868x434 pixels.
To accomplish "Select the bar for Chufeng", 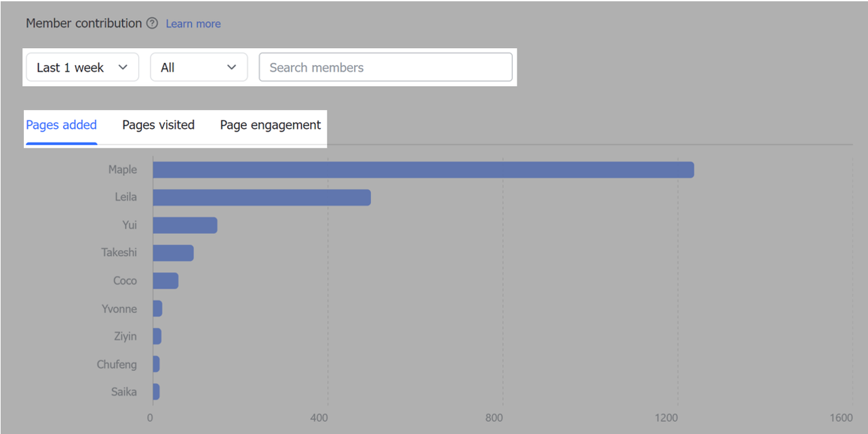I will coord(156,364).
